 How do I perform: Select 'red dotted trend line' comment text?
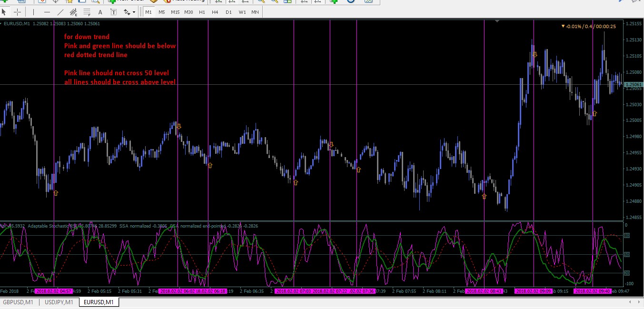click(96, 55)
